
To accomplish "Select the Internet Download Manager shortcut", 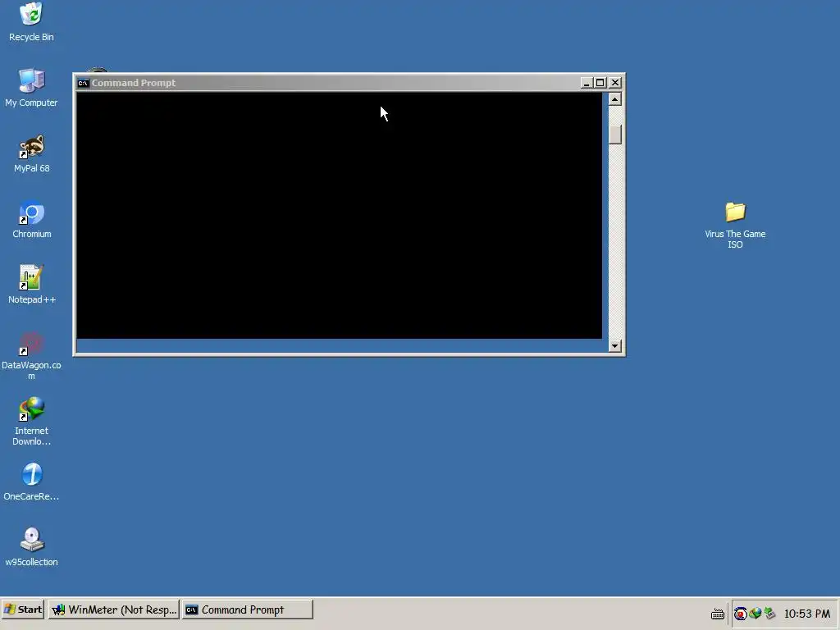I will click(31, 422).
